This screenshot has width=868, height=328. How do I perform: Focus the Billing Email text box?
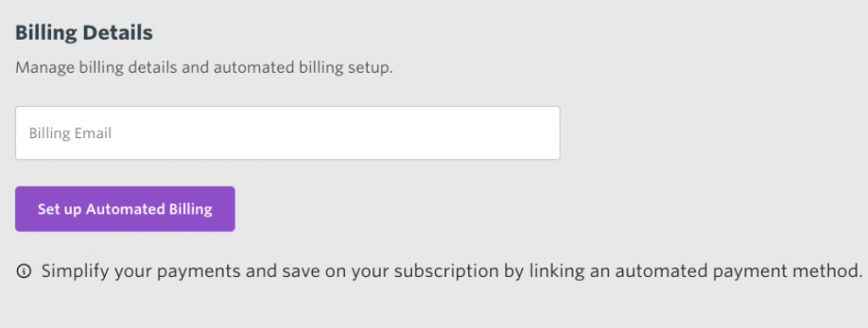point(287,133)
